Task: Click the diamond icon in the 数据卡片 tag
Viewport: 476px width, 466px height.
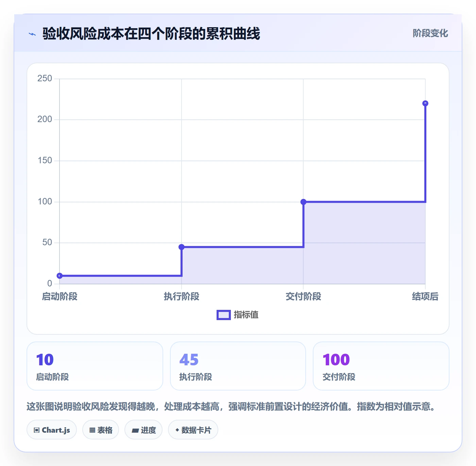Action: (x=177, y=430)
